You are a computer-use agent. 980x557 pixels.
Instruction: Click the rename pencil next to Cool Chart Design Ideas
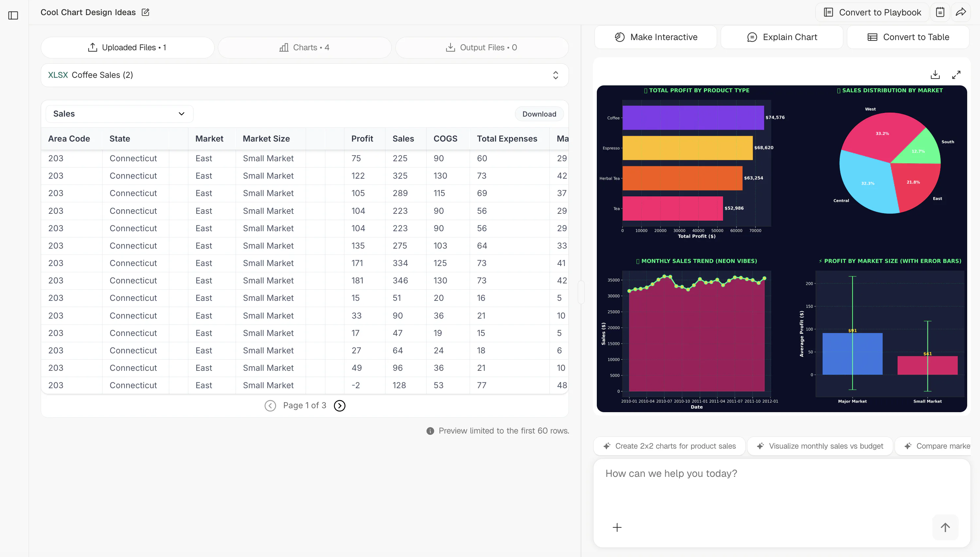[145, 12]
